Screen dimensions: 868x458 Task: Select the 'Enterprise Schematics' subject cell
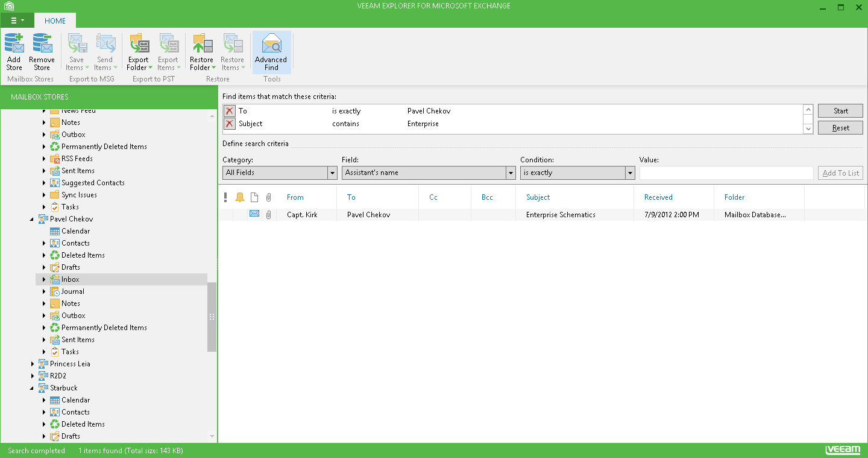561,215
